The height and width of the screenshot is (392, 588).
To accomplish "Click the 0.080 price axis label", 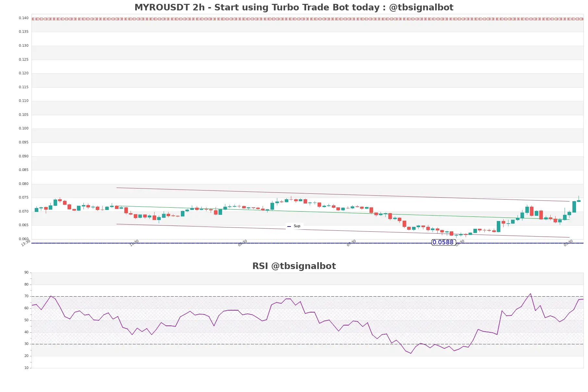I will click(24, 184).
